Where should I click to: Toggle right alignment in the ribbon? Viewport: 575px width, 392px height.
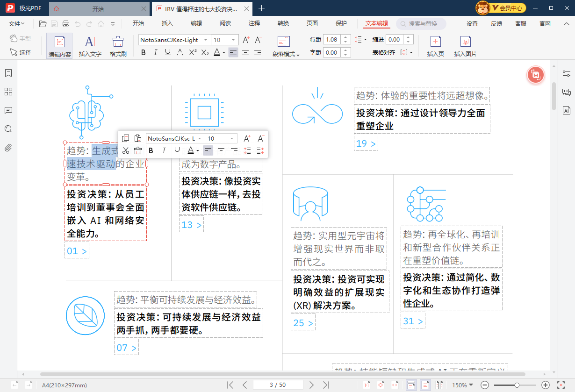(258, 52)
